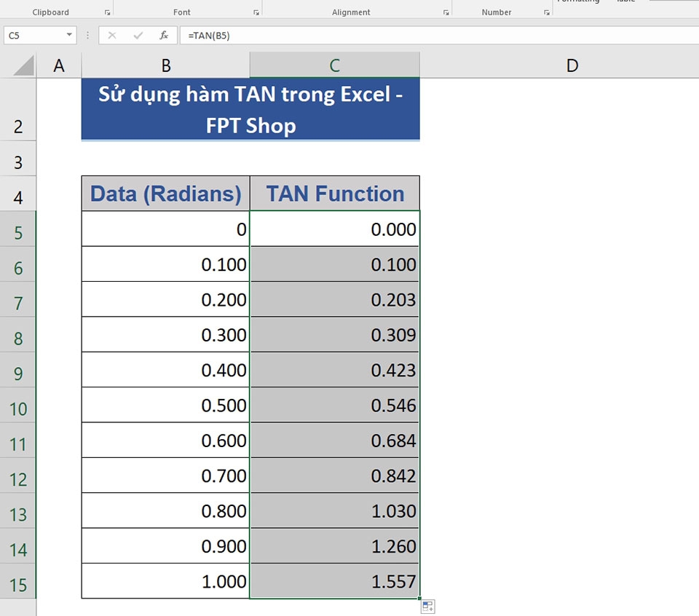
Task: Select row 10 by clicking its header
Action: (x=18, y=408)
